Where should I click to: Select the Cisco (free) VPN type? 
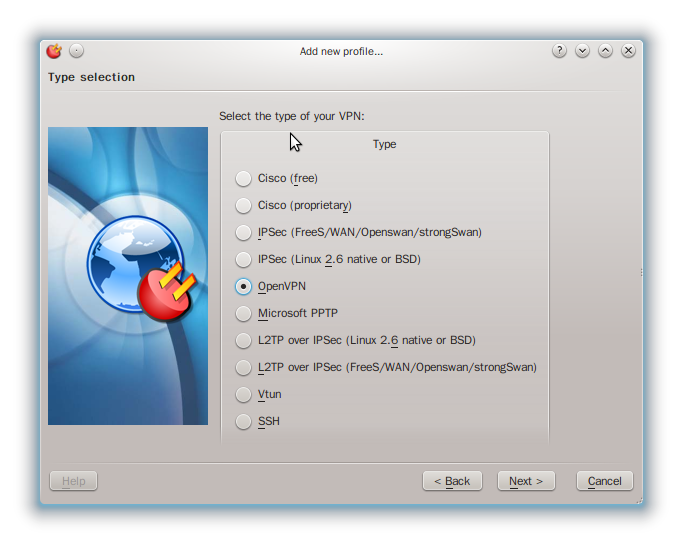point(244,179)
